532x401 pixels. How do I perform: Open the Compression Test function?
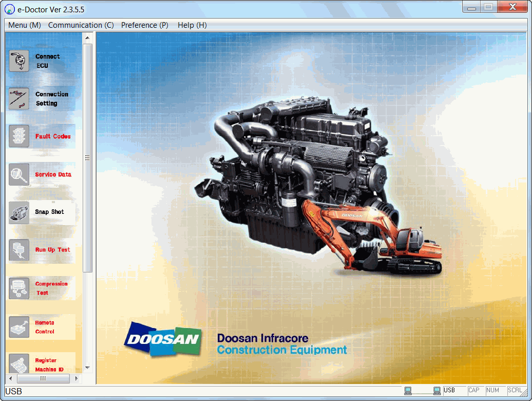[41, 288]
